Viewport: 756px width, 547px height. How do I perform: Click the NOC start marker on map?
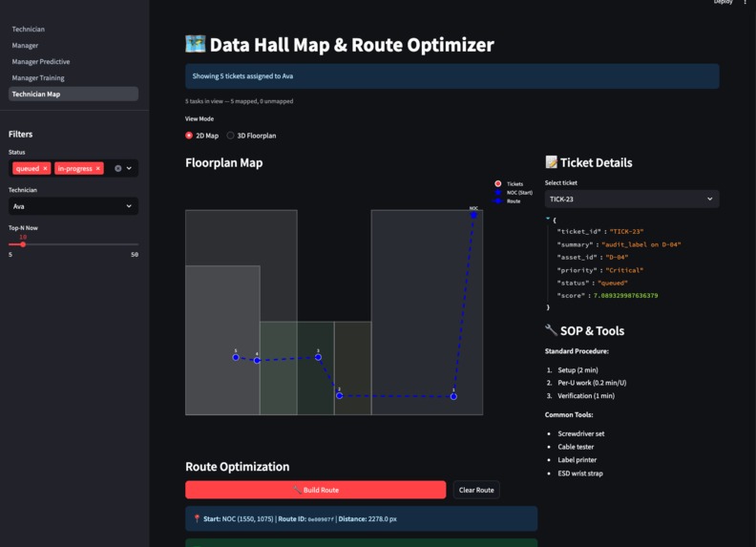tap(473, 215)
